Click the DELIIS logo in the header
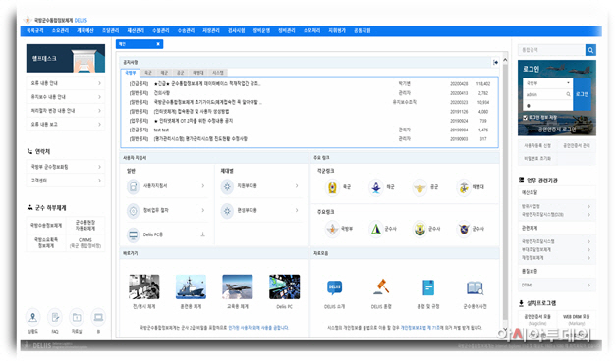This screenshot has width=616, height=364. [55, 20]
